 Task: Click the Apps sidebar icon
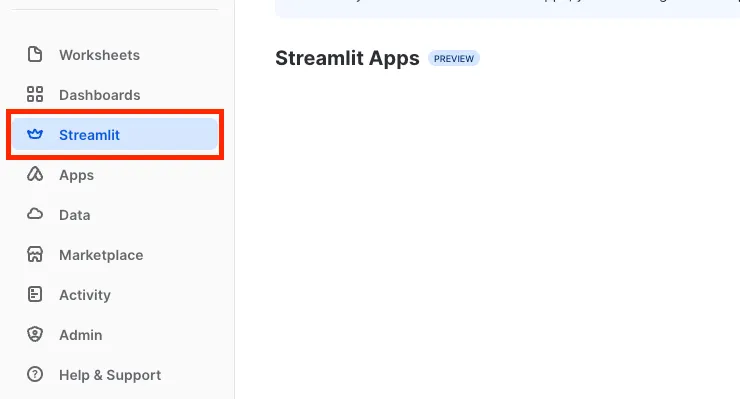click(35, 174)
